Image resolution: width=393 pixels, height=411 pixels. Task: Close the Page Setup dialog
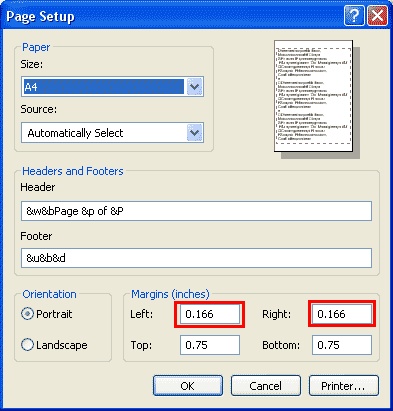[x=377, y=15]
